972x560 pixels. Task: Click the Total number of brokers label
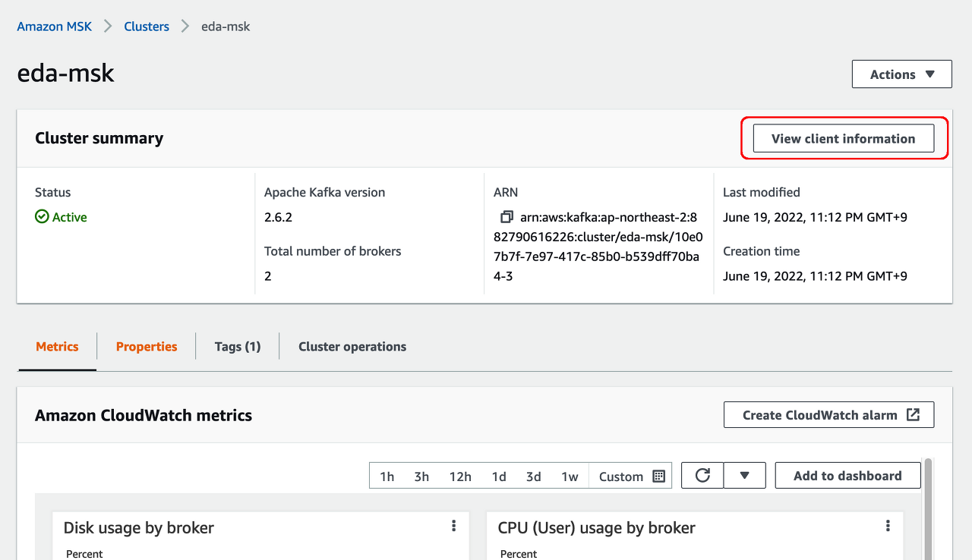[x=333, y=251]
